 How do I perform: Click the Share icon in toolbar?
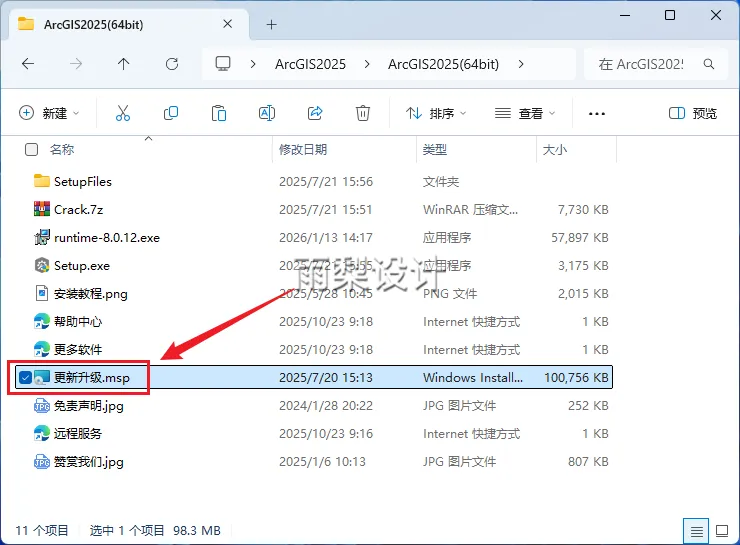pyautogui.click(x=315, y=113)
